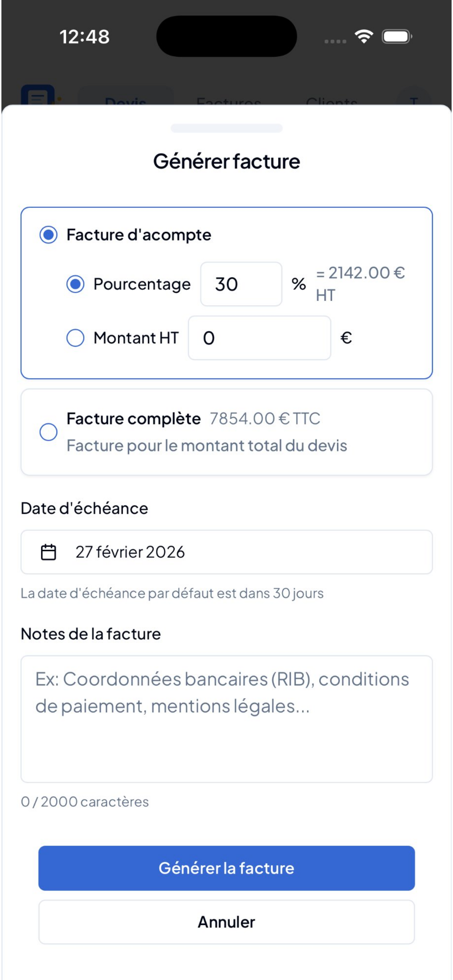Choose the Facture complète radio button
The image size is (453, 980).
click(x=48, y=432)
